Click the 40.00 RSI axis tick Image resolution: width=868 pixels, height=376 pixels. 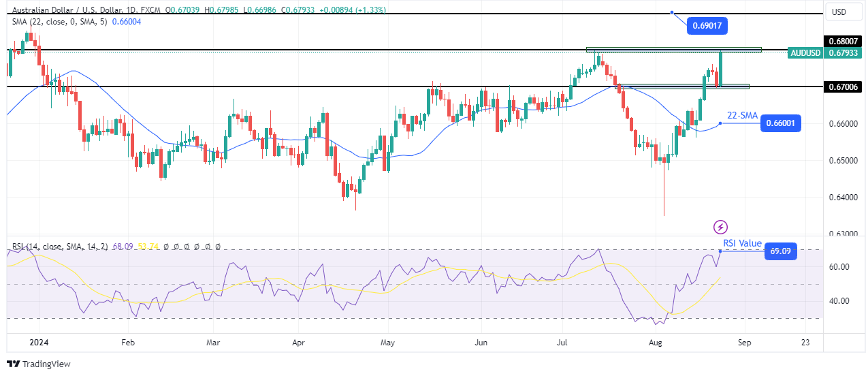click(x=838, y=301)
